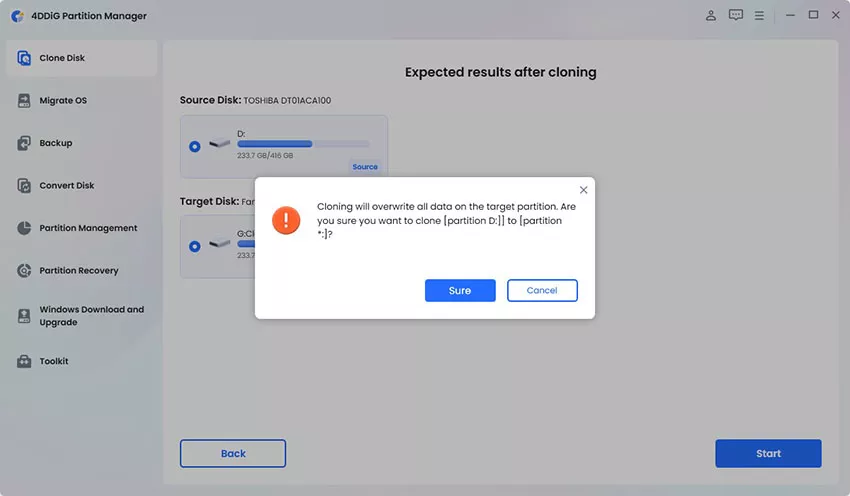Click the 'D:' source partition label
The width and height of the screenshot is (850, 496).
tap(241, 134)
